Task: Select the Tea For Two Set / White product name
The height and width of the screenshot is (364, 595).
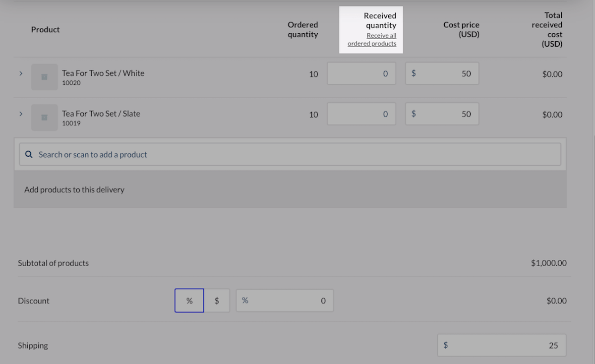Action: 103,73
